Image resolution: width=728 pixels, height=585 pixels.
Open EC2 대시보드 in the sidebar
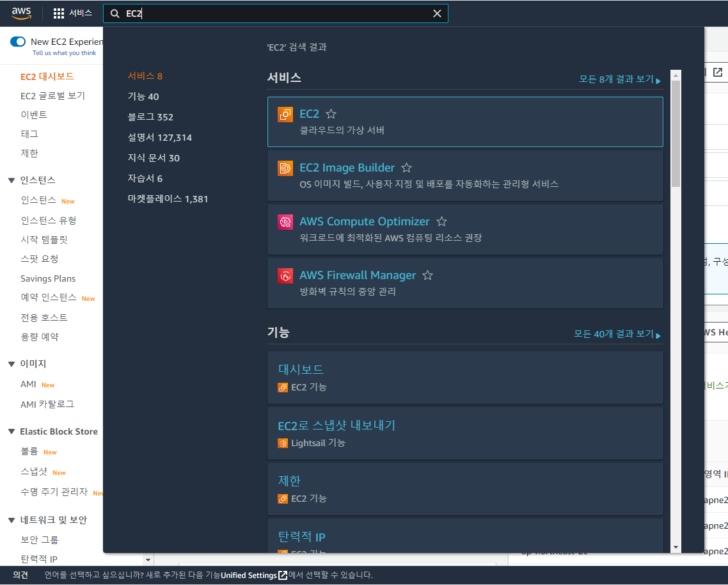[47, 77]
